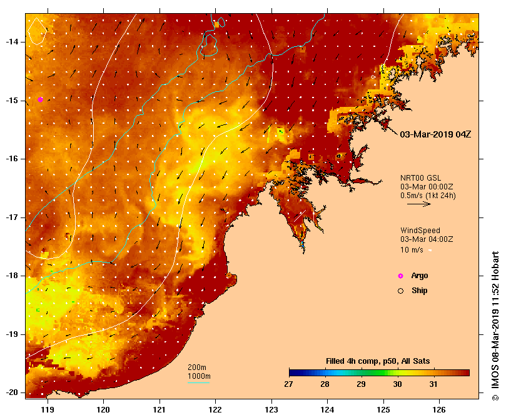Click the longitude label 126
This screenshot has width=506, height=420.
click(x=439, y=409)
